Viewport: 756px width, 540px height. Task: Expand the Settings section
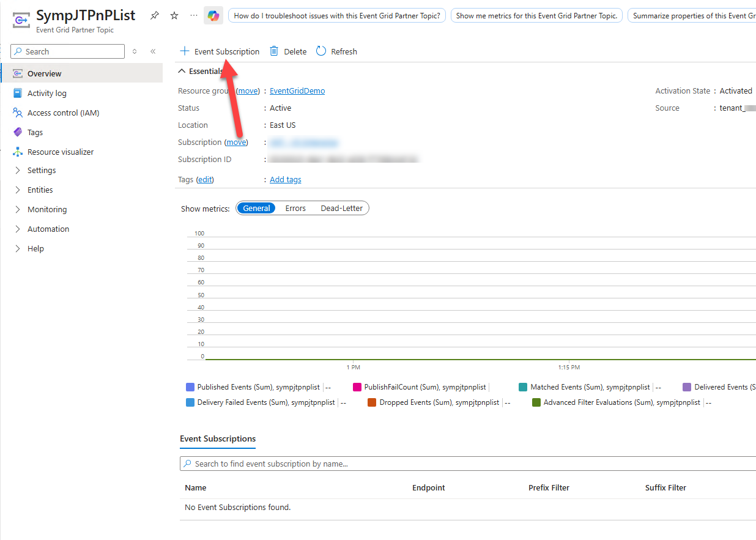pyautogui.click(x=41, y=170)
